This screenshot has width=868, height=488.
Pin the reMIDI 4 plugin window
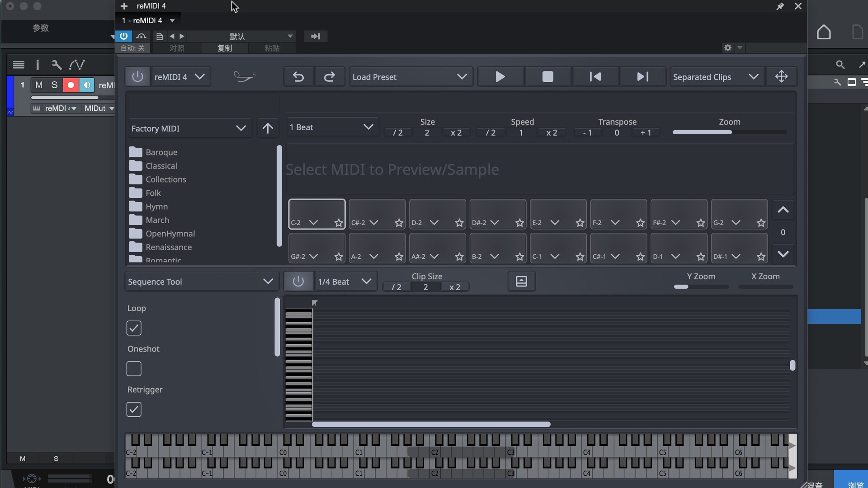coord(780,6)
